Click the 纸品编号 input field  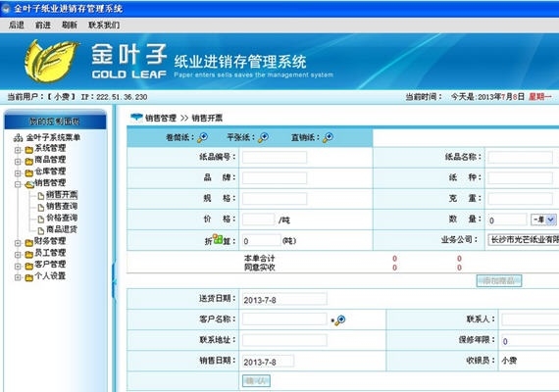point(275,157)
